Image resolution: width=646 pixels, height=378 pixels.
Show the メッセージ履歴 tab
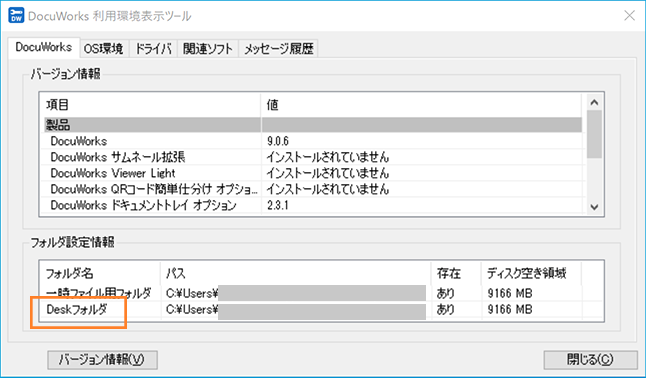coord(279,49)
